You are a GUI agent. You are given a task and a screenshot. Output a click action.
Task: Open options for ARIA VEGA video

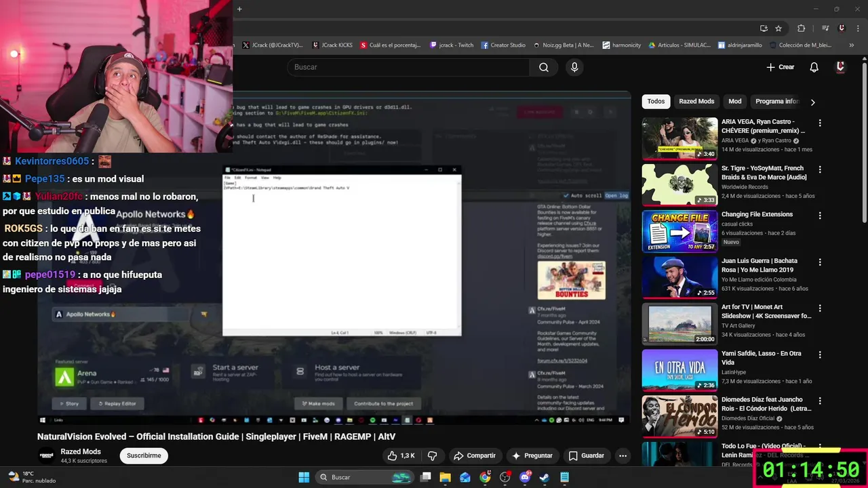tap(820, 123)
